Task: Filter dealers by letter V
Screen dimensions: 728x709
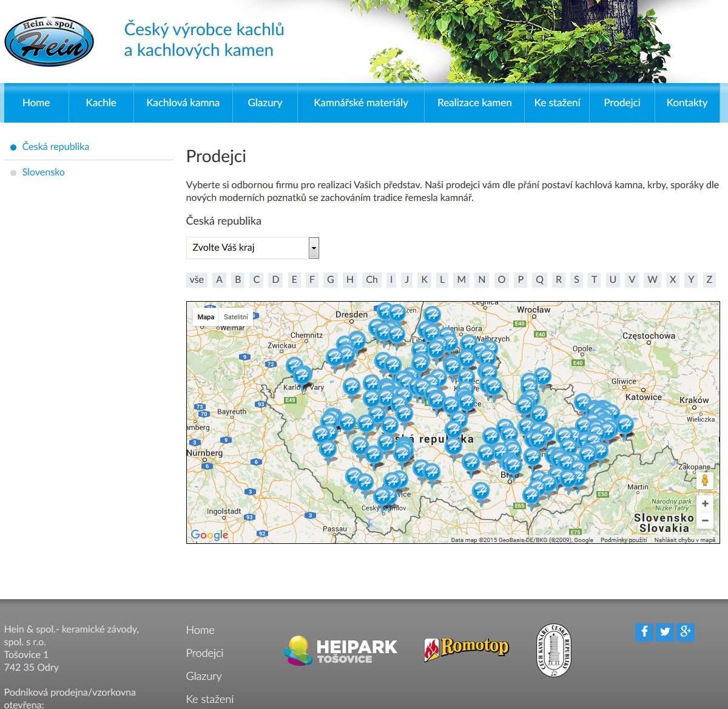Action: coord(632,280)
